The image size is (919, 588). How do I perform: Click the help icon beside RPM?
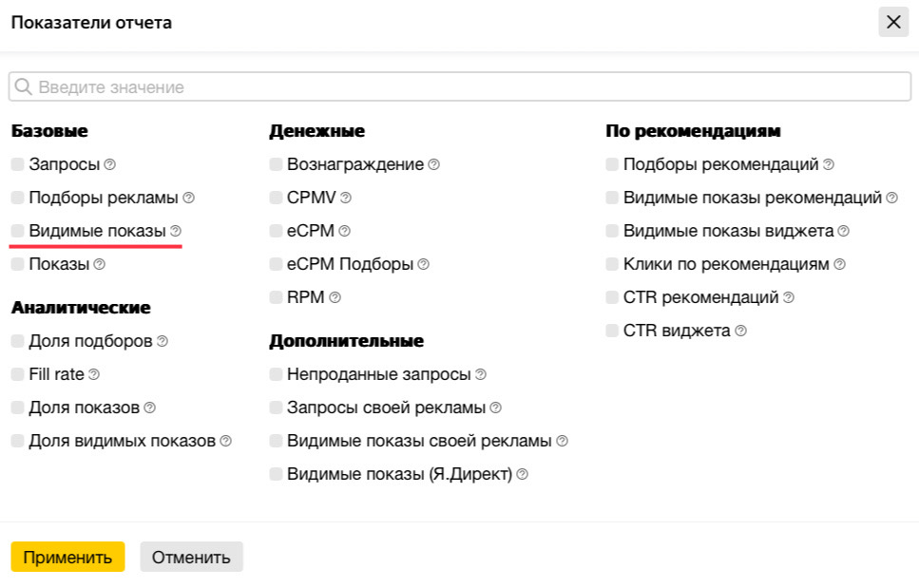point(335,297)
